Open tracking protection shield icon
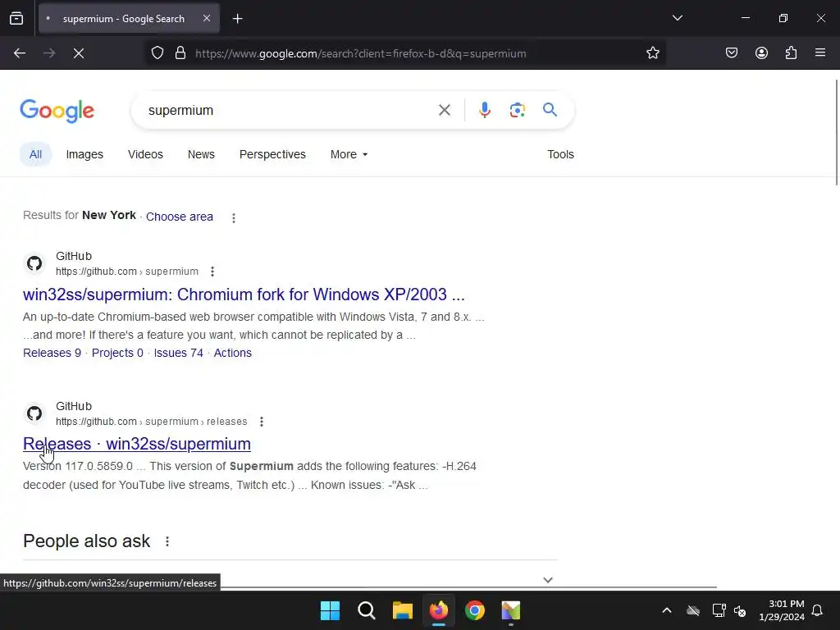840x630 pixels. 157,53
